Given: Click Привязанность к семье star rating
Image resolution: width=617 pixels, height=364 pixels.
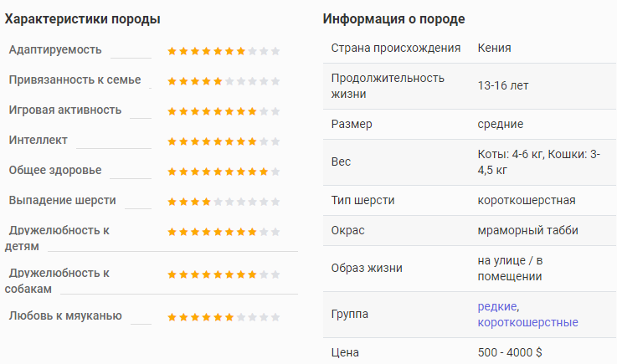Looking at the screenshot, I should (224, 81).
